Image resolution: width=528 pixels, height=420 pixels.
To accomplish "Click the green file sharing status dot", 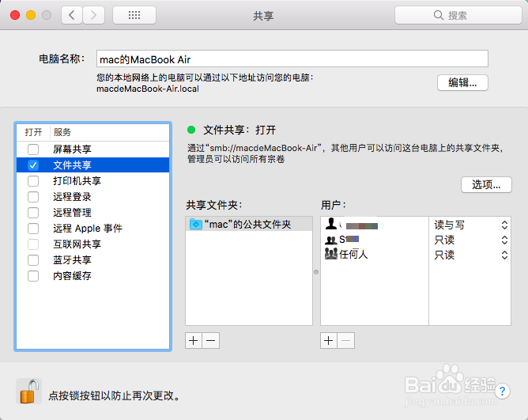I will pos(191,130).
